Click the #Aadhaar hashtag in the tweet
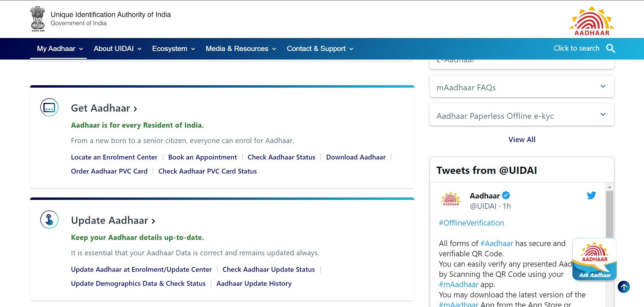 click(497, 243)
